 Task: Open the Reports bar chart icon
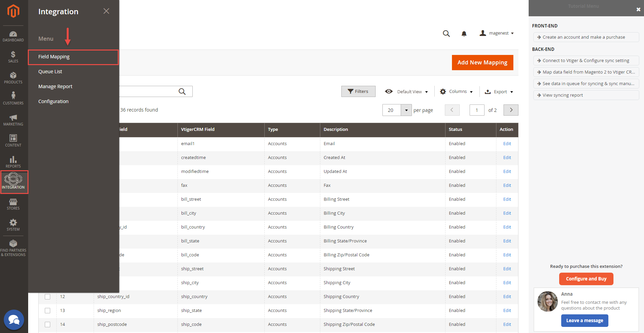pos(13,162)
